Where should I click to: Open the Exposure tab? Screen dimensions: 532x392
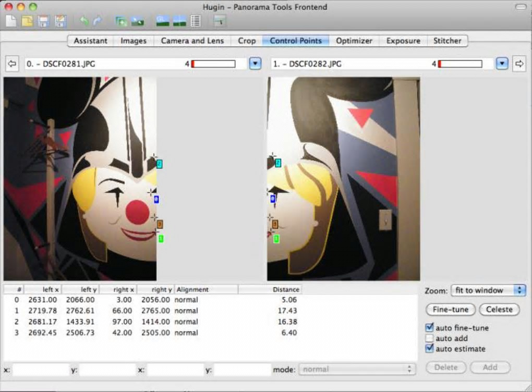click(x=403, y=41)
